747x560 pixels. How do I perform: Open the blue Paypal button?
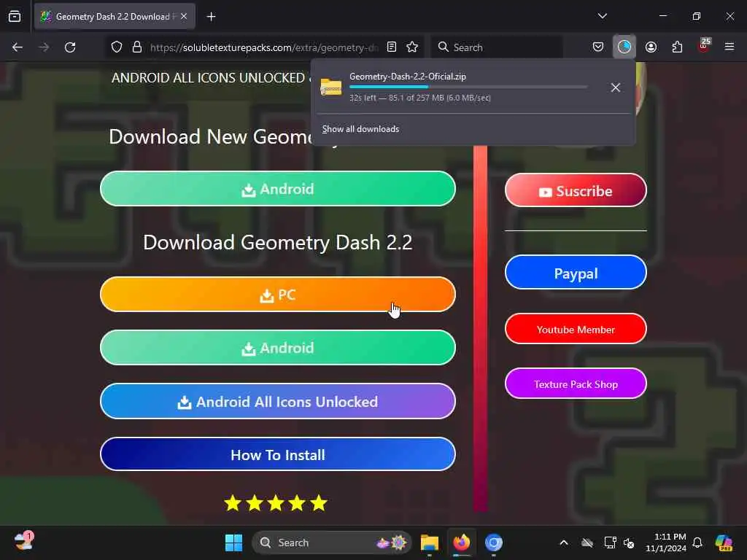[576, 273]
